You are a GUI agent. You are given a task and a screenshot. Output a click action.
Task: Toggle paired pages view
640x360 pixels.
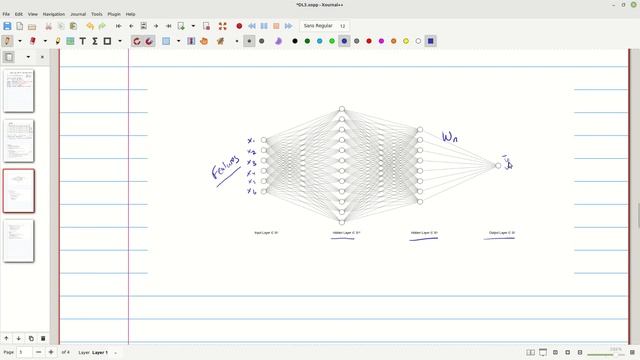point(530,352)
